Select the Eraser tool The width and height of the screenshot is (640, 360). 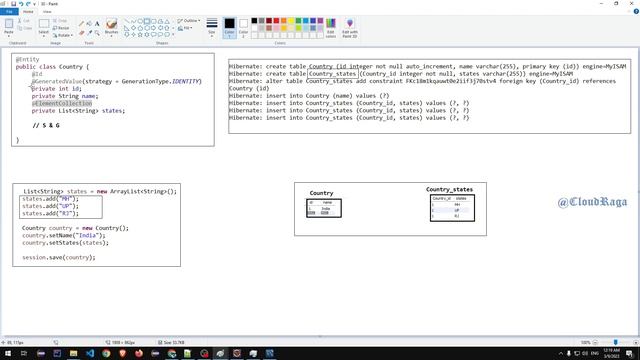click(81, 32)
